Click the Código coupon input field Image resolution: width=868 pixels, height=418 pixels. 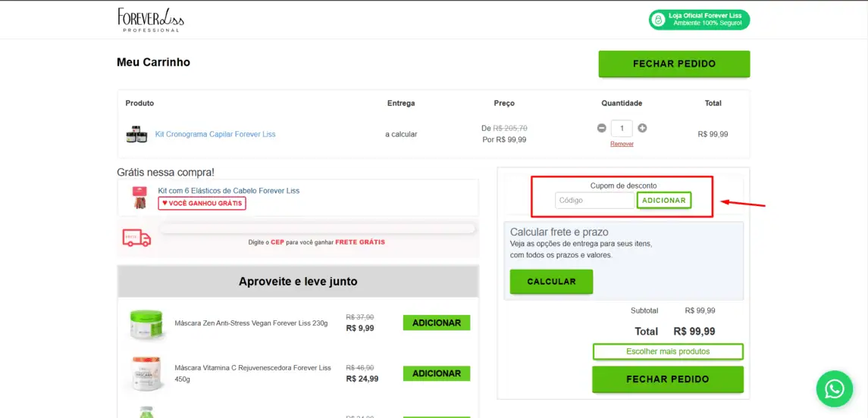tap(594, 200)
